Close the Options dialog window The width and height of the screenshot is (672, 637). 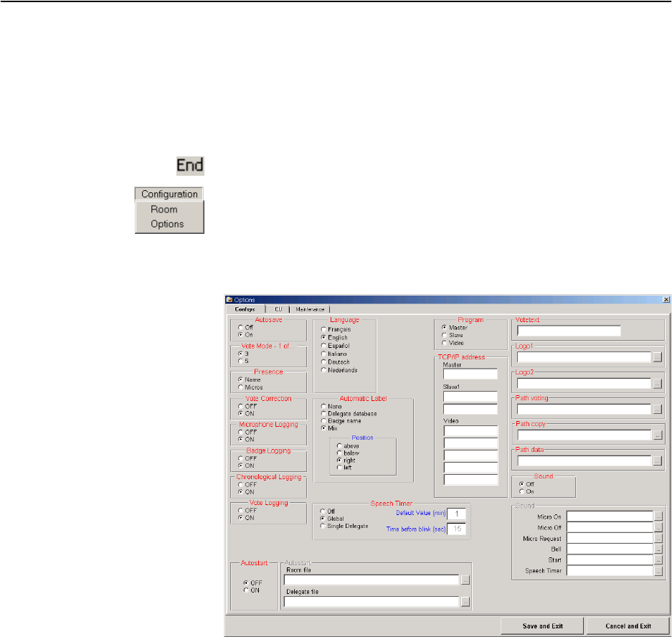pos(666,299)
